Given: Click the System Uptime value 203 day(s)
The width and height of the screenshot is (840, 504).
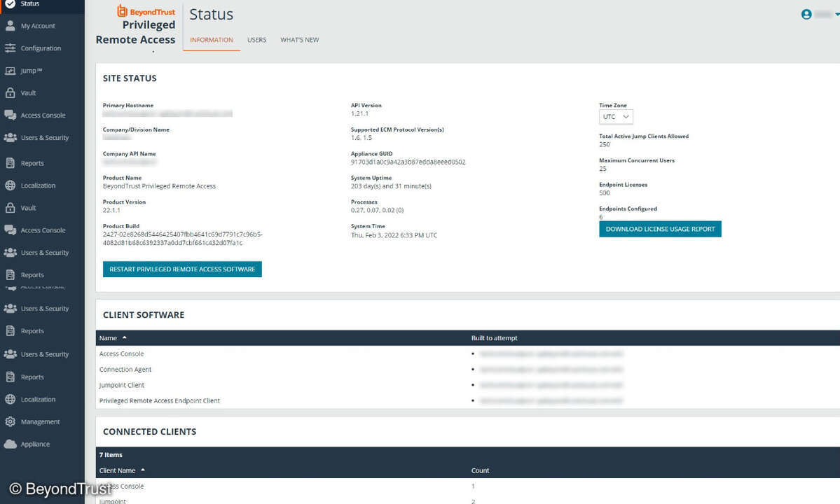Looking at the screenshot, I should (x=391, y=186).
